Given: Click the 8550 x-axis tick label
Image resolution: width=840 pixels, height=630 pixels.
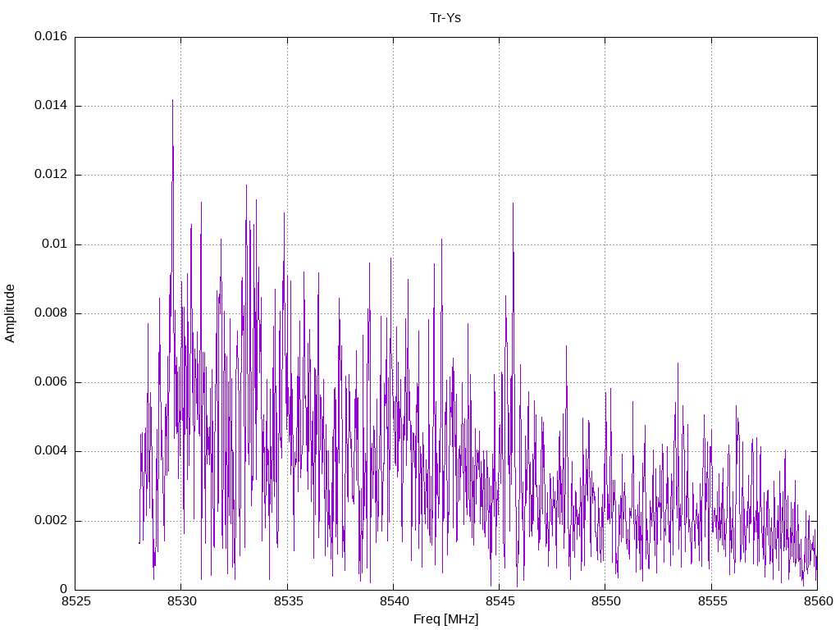Looking at the screenshot, I should (x=606, y=601).
